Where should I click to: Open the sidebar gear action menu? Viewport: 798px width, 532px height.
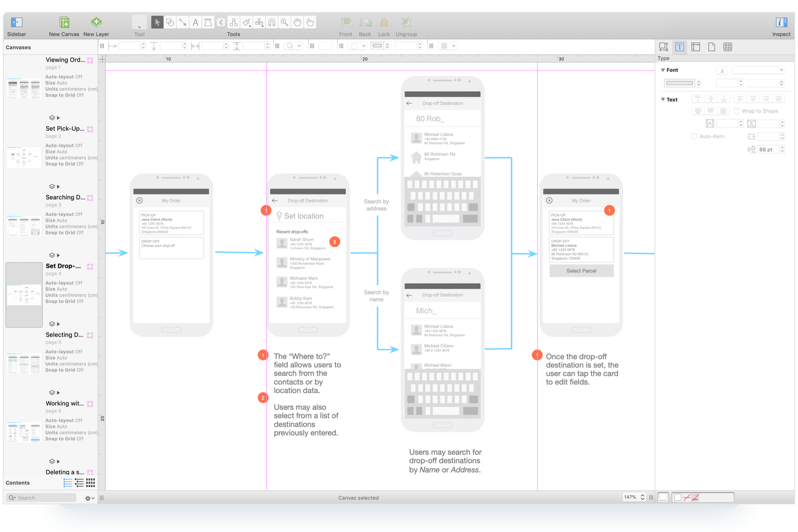[x=90, y=498]
